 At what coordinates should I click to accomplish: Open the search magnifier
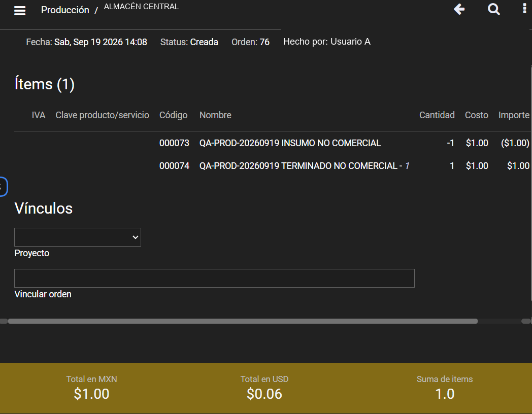493,9
